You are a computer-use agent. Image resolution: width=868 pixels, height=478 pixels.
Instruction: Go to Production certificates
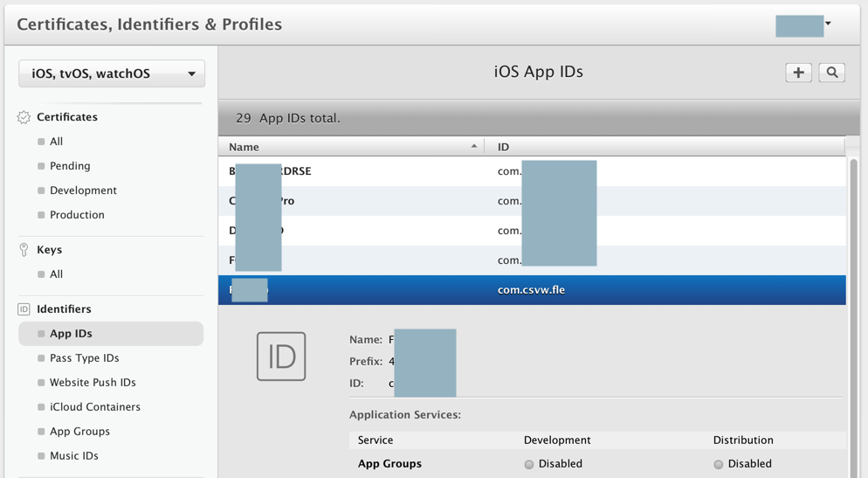[x=77, y=215]
